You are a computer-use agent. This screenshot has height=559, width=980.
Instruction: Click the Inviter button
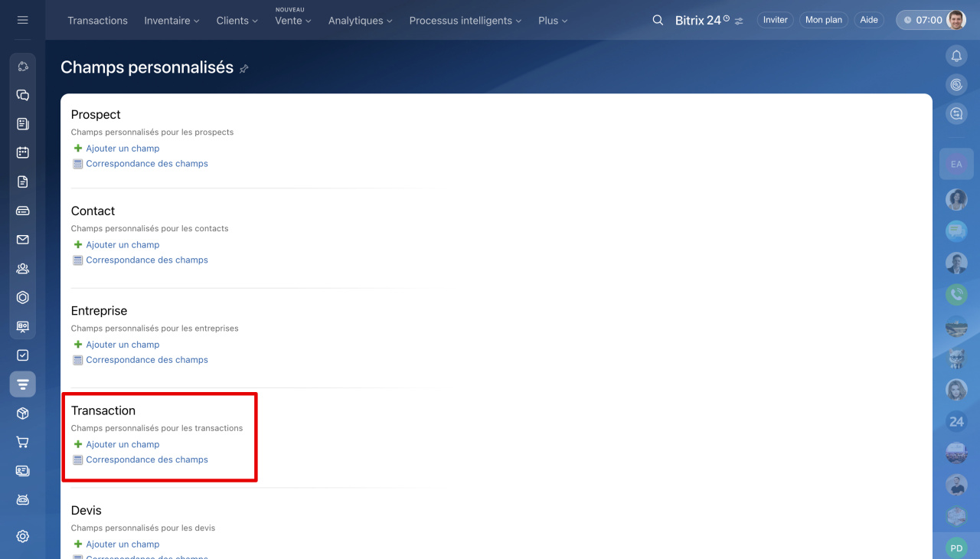pyautogui.click(x=775, y=20)
